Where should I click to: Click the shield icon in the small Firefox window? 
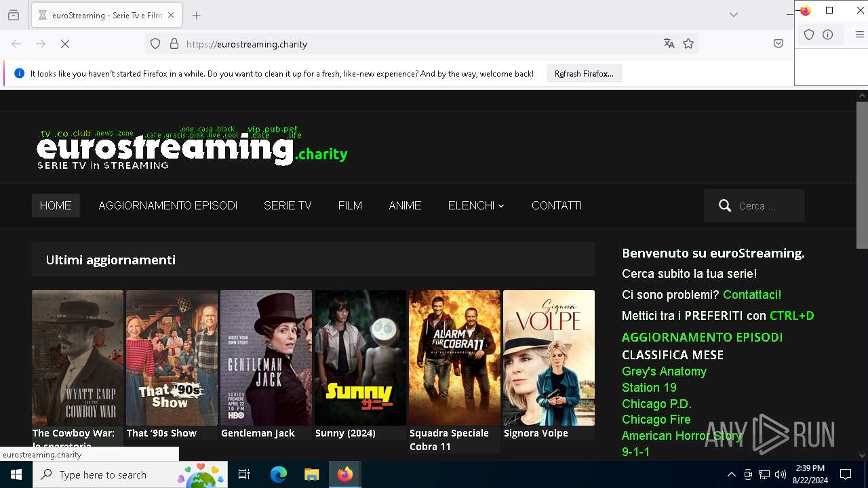[x=809, y=35]
